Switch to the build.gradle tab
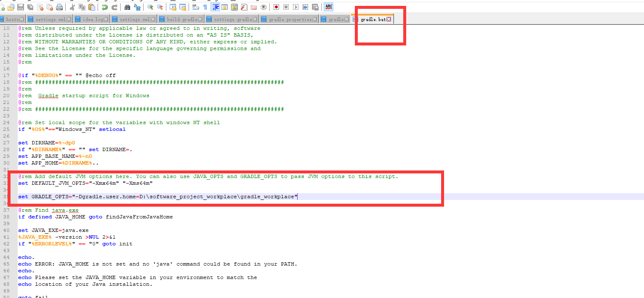644x298 pixels. [x=179, y=19]
